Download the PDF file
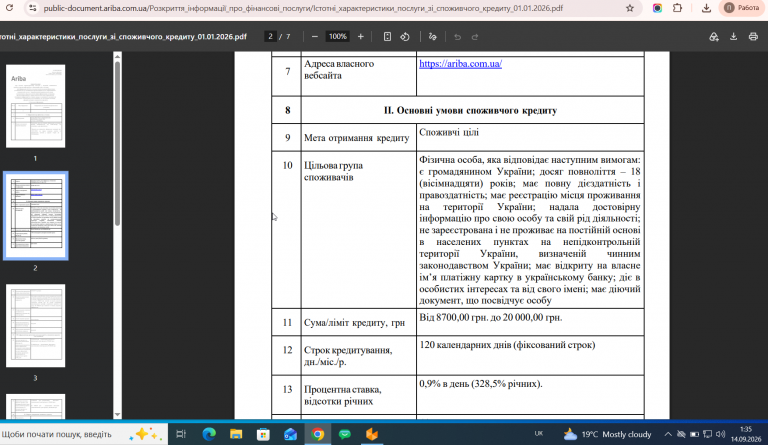Image resolution: width=768 pixels, height=445 pixels. click(x=733, y=37)
